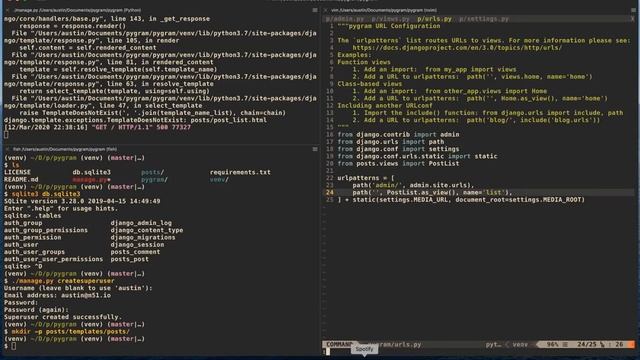
Task: Click the posts_post table name
Action: coord(129,259)
